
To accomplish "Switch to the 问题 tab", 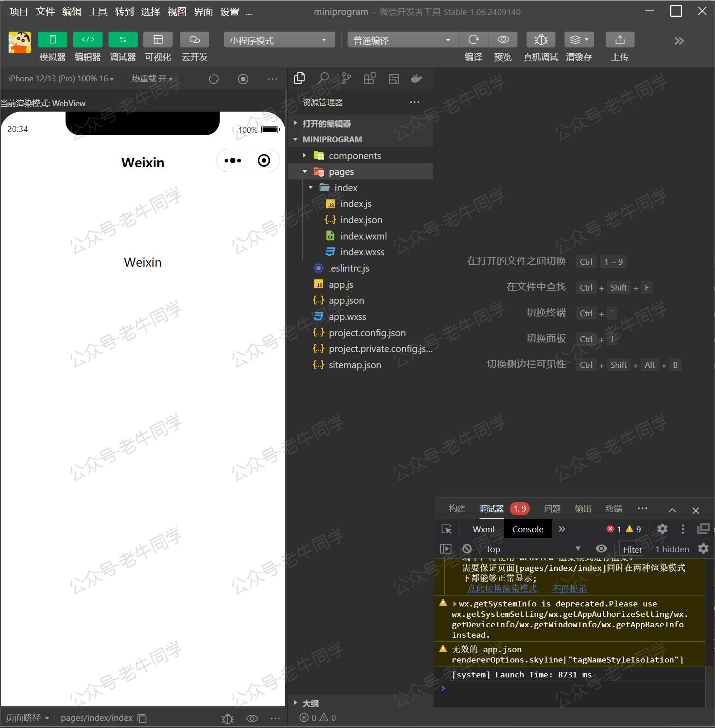I will (552, 509).
